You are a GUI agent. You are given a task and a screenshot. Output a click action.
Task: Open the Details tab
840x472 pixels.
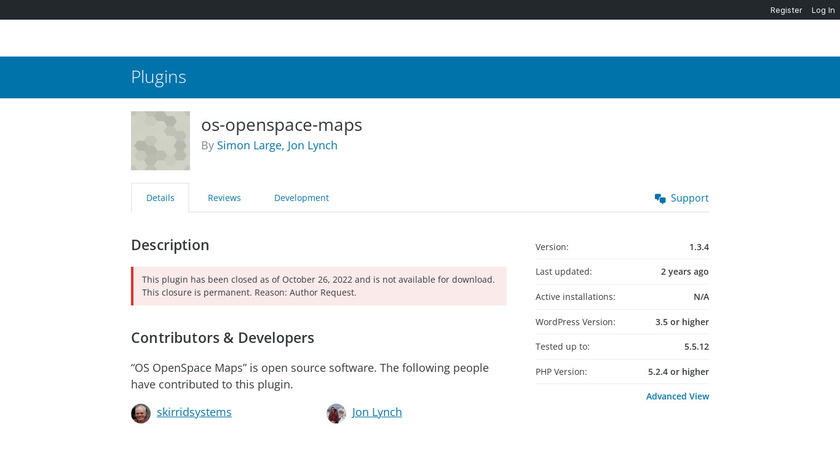click(160, 198)
